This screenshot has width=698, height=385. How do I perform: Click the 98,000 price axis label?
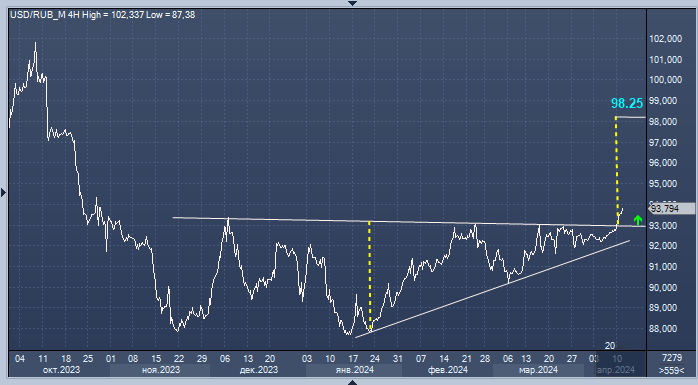pyautogui.click(x=663, y=122)
